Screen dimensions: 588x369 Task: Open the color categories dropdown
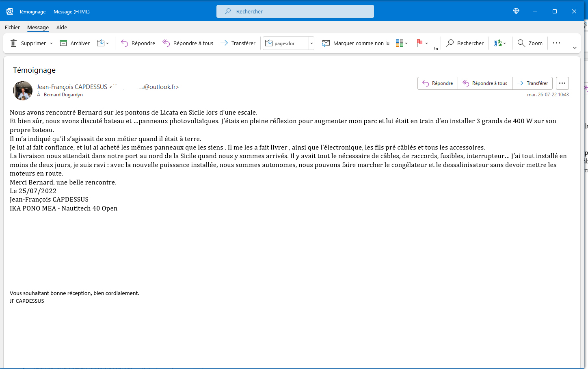tap(401, 43)
